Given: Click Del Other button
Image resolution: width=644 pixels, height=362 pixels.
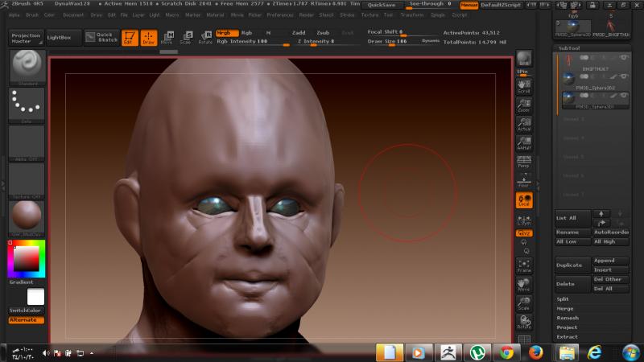Looking at the screenshot, I should tap(610, 279).
